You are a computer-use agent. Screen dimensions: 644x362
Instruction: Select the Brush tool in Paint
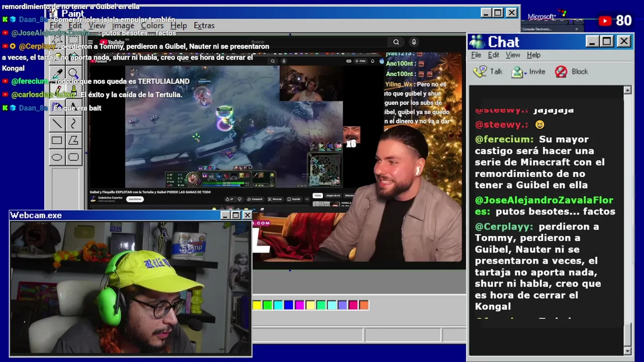73,90
